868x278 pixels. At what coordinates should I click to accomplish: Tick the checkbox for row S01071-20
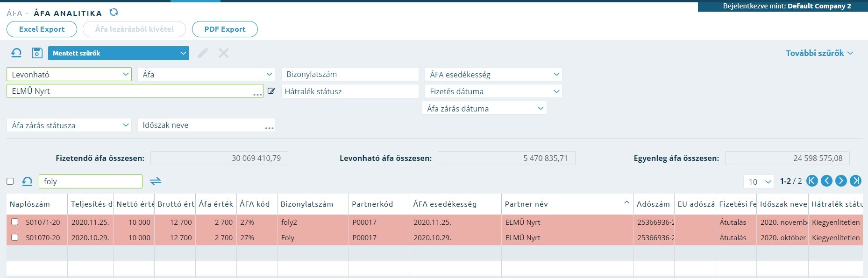point(14,222)
